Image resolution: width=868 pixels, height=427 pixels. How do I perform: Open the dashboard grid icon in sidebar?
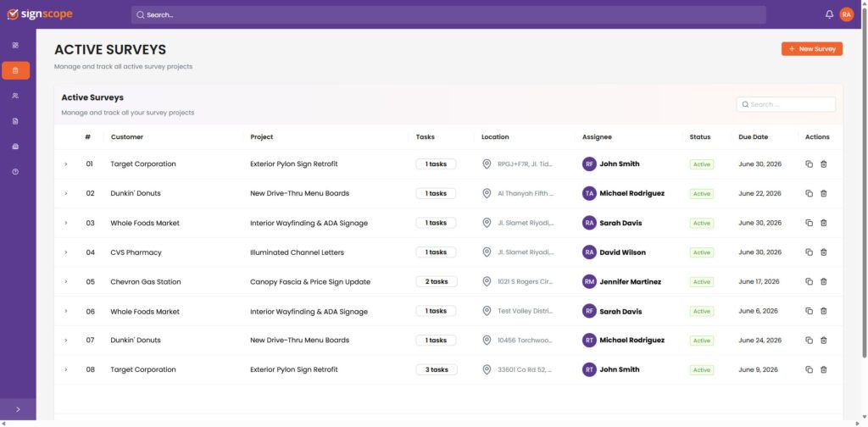coord(15,46)
